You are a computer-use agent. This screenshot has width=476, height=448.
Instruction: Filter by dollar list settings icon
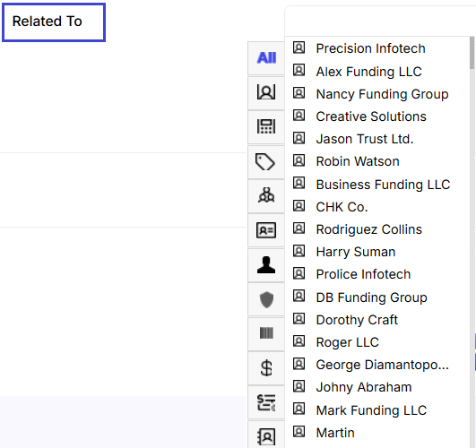(266, 403)
